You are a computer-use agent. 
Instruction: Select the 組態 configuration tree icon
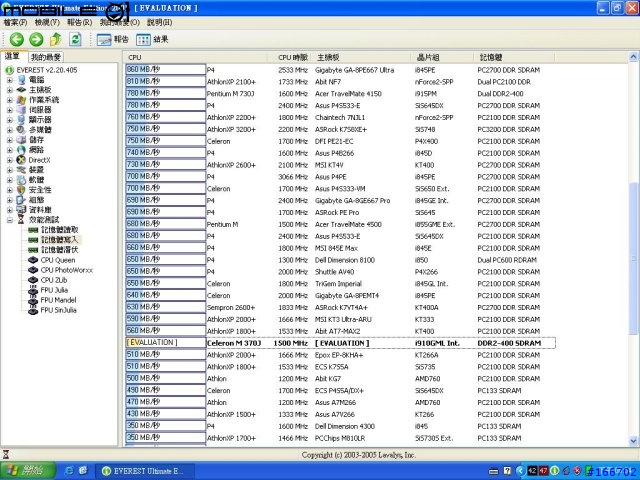pyautogui.click(x=21, y=200)
